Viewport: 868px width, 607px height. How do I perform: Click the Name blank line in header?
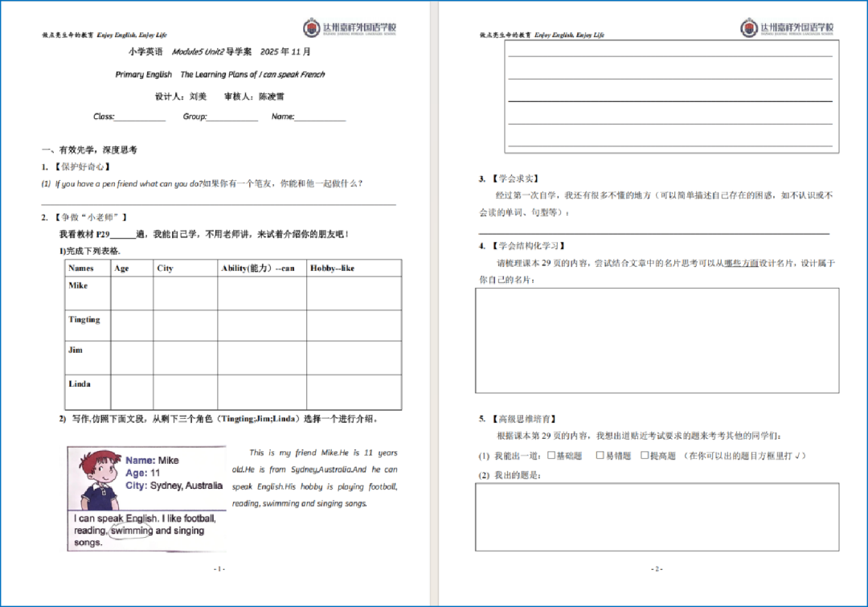coord(320,117)
